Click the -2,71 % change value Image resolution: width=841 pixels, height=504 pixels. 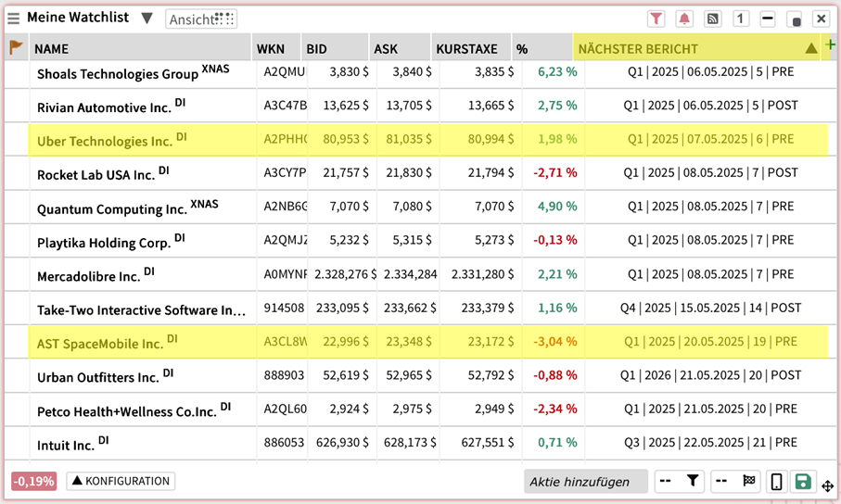point(555,172)
